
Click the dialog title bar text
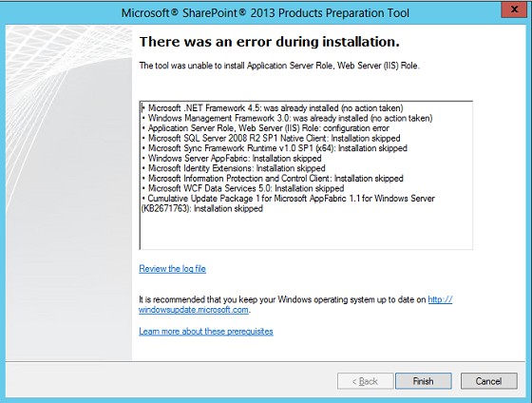point(265,13)
